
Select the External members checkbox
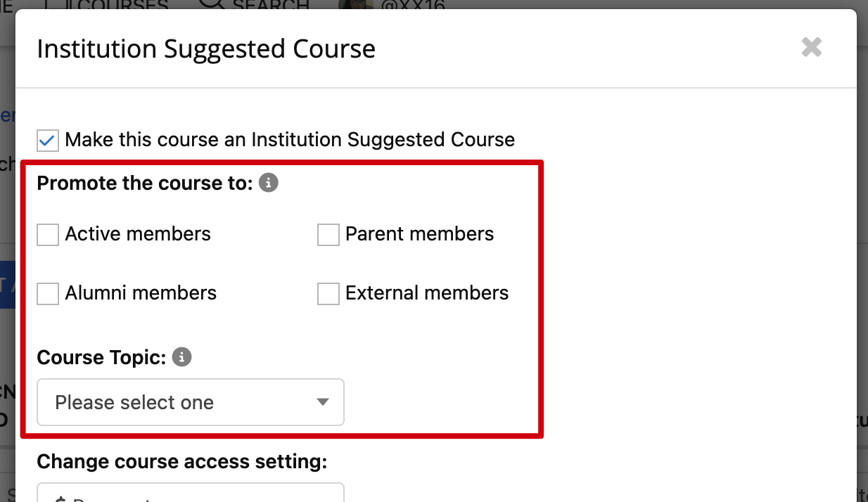tap(328, 293)
